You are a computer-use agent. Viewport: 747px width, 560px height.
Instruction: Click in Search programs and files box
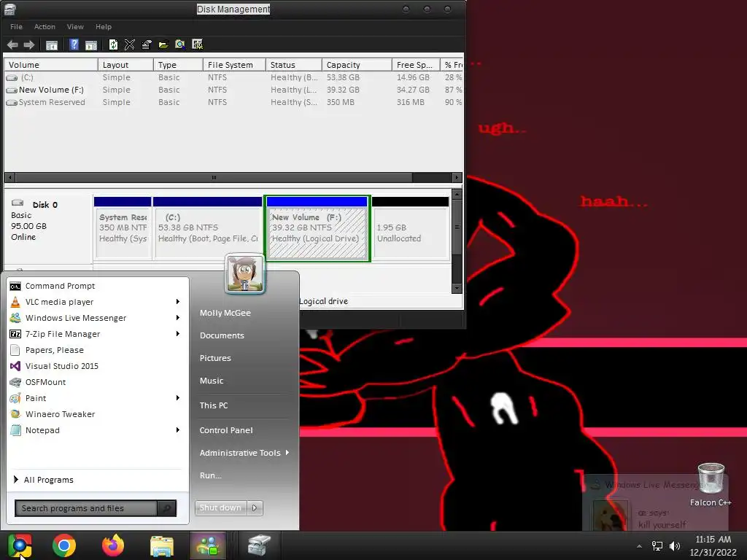pyautogui.click(x=86, y=508)
